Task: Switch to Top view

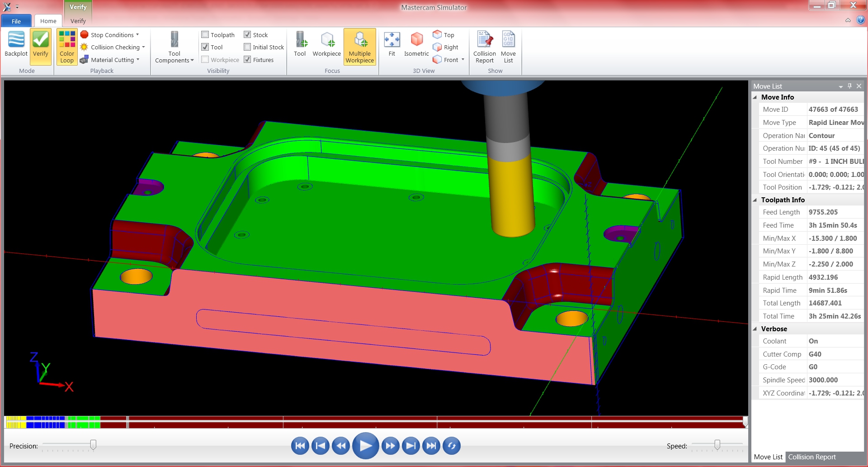Action: [443, 35]
